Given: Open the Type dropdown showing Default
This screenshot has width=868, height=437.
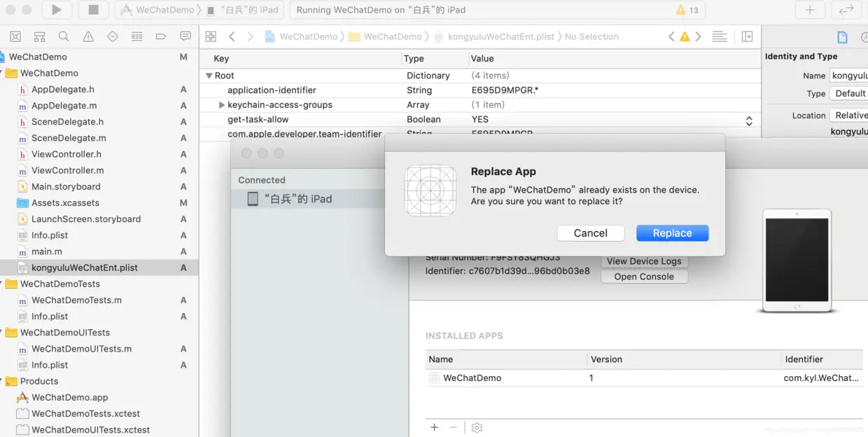Looking at the screenshot, I should 849,93.
